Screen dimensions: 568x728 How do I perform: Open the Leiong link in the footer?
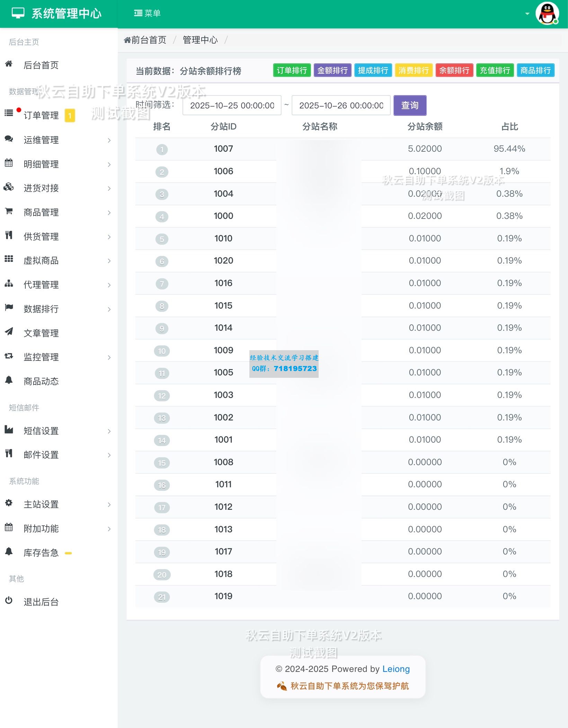tap(396, 669)
